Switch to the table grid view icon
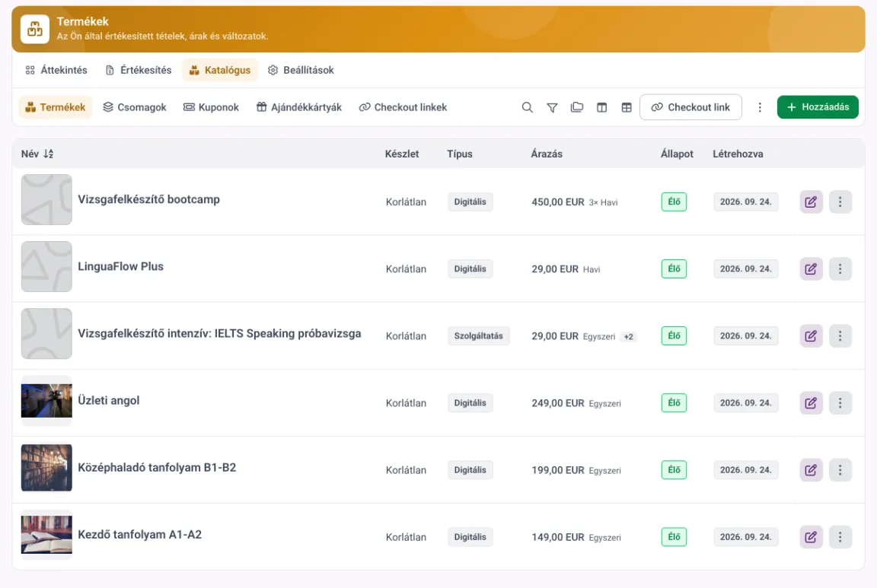The image size is (877, 588). click(x=627, y=107)
